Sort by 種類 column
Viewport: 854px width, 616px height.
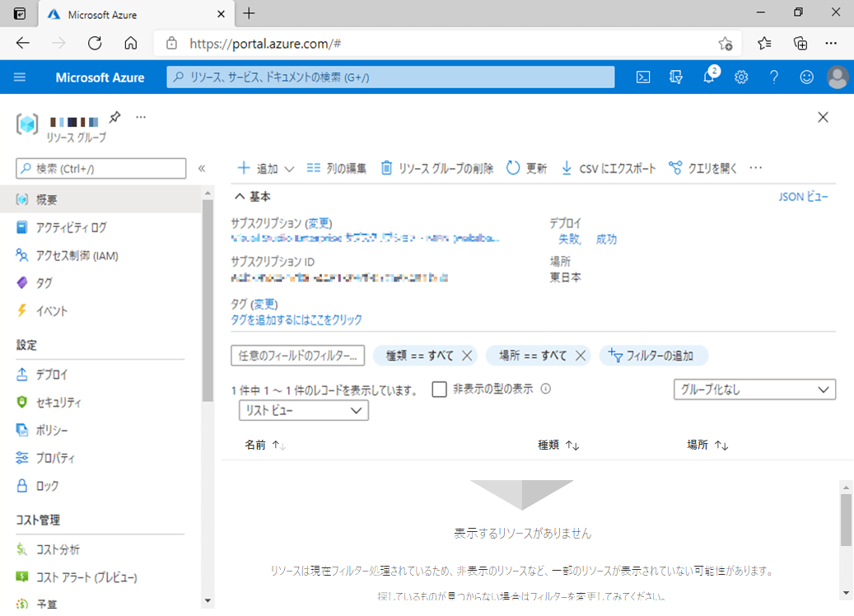click(x=558, y=445)
